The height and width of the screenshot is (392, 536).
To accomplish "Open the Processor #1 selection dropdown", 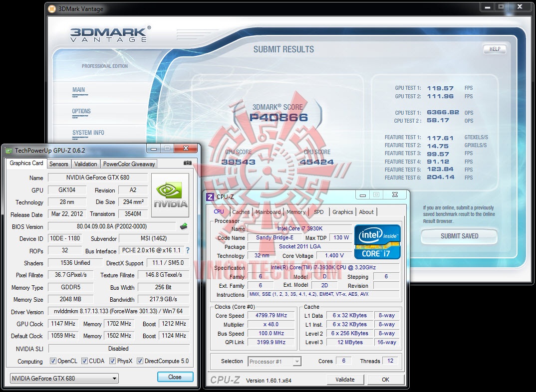I will click(274, 361).
